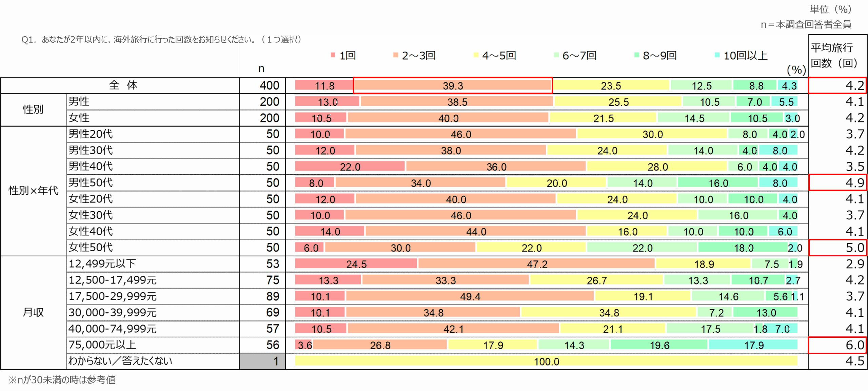Click the 月収 category header cell
The image size is (868, 391).
click(33, 312)
